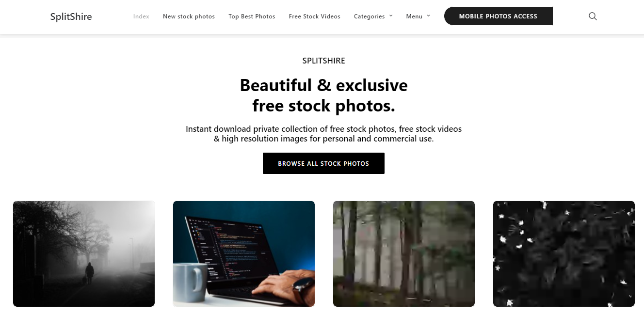Expand the Categories dropdown
The image size is (644, 314).
click(x=373, y=16)
